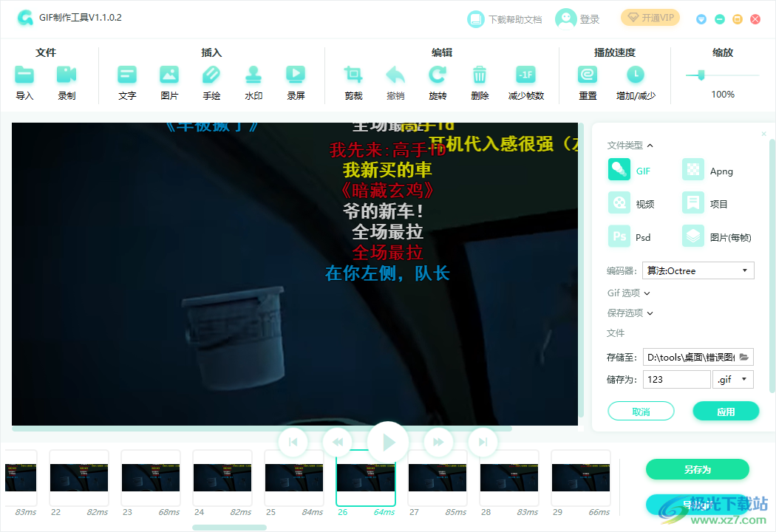This screenshot has width=776, height=532.
Task: Browse for a folder using the 存储至 folder icon
Action: coord(744,357)
